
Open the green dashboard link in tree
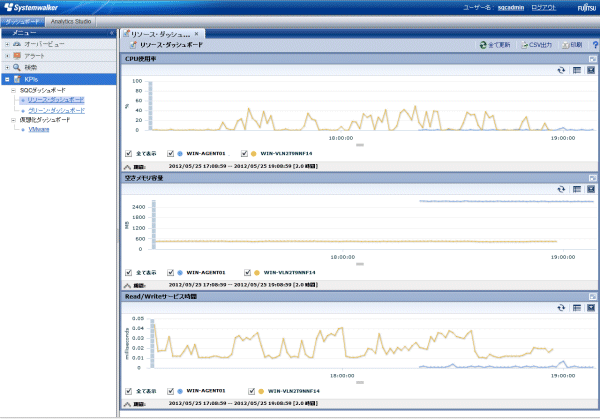(x=56, y=111)
